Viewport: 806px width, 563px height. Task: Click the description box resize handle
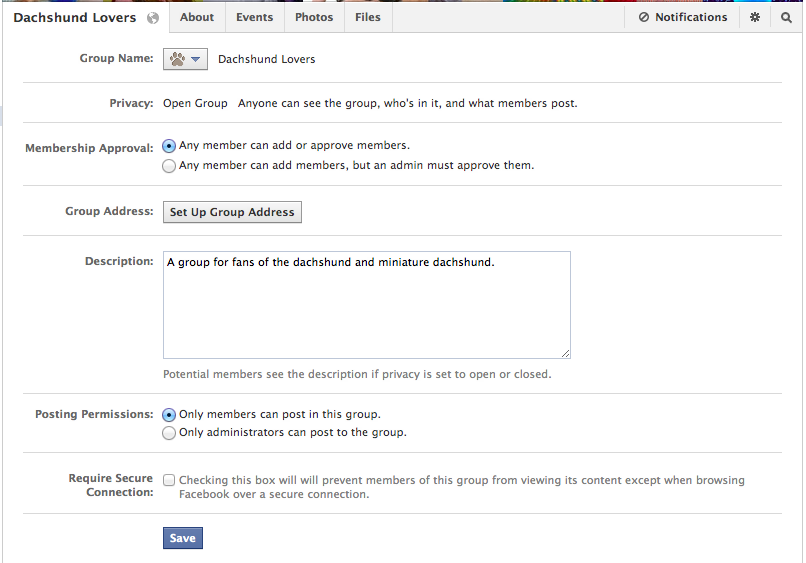coord(565,353)
